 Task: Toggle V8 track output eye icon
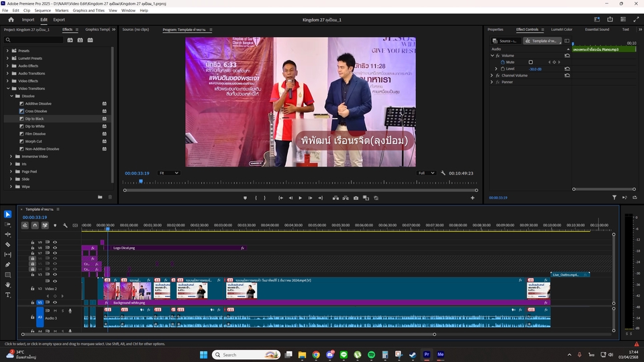[x=55, y=248]
